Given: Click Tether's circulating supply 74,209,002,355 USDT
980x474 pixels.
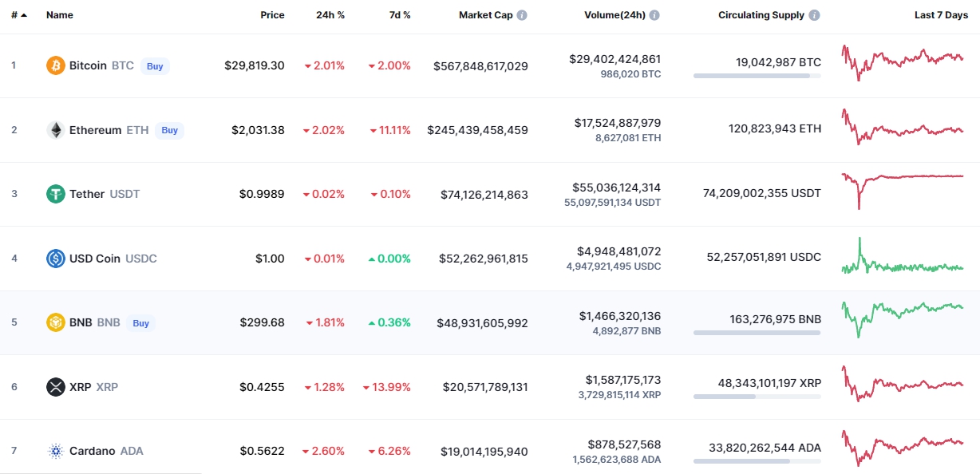Looking at the screenshot, I should pos(762,193).
